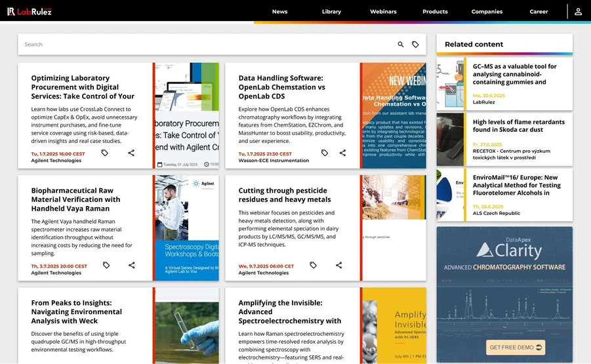Click 'Fr, 27.6.2025' article date
This screenshot has width=591, height=364.
coord(487,145)
